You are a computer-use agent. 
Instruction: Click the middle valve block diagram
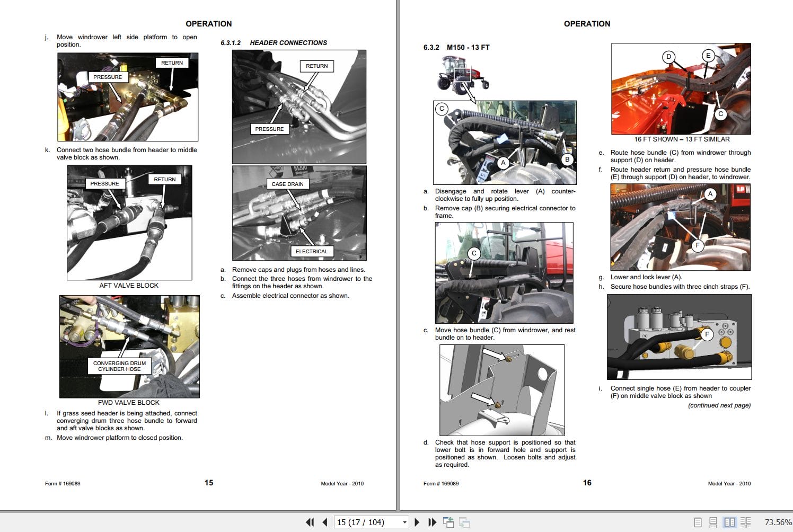click(679, 337)
